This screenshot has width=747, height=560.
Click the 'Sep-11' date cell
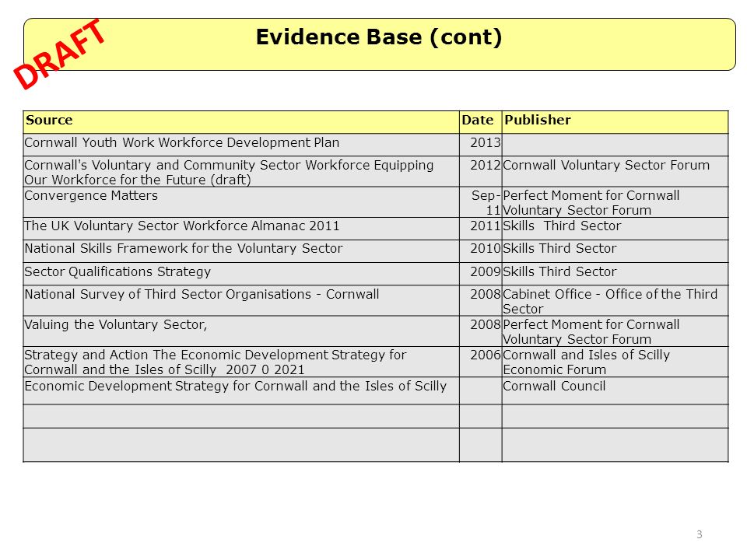point(480,202)
